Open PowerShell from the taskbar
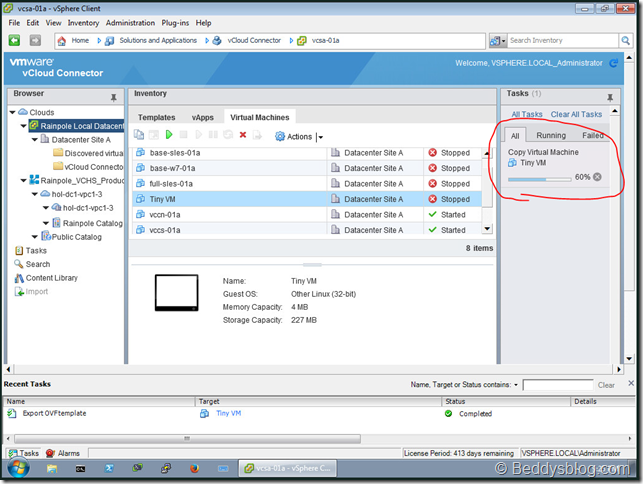 (109, 468)
